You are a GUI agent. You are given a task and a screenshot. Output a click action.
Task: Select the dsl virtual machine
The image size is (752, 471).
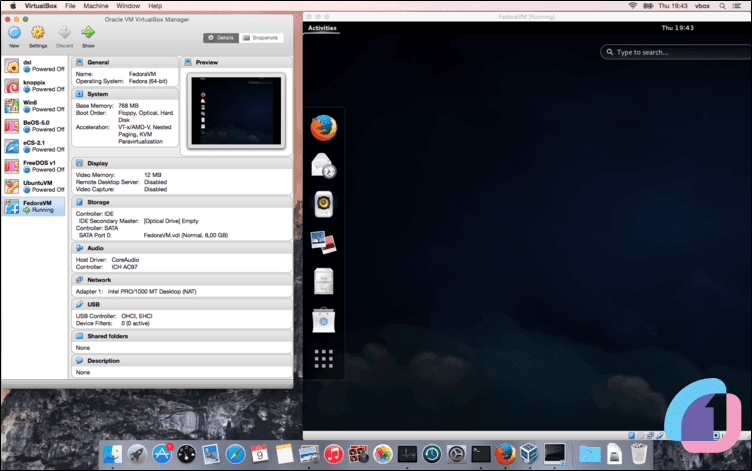34,66
